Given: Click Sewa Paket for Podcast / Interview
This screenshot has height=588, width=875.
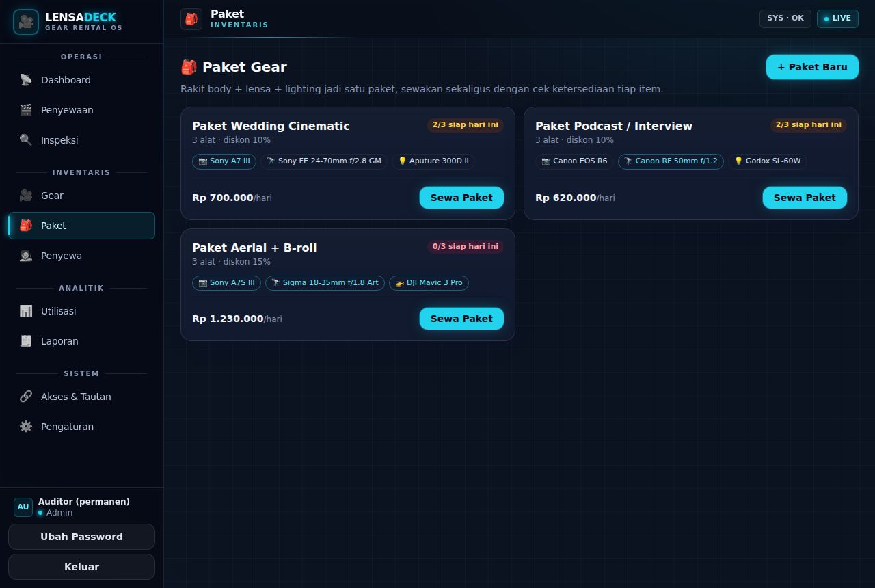Looking at the screenshot, I should tap(805, 198).
